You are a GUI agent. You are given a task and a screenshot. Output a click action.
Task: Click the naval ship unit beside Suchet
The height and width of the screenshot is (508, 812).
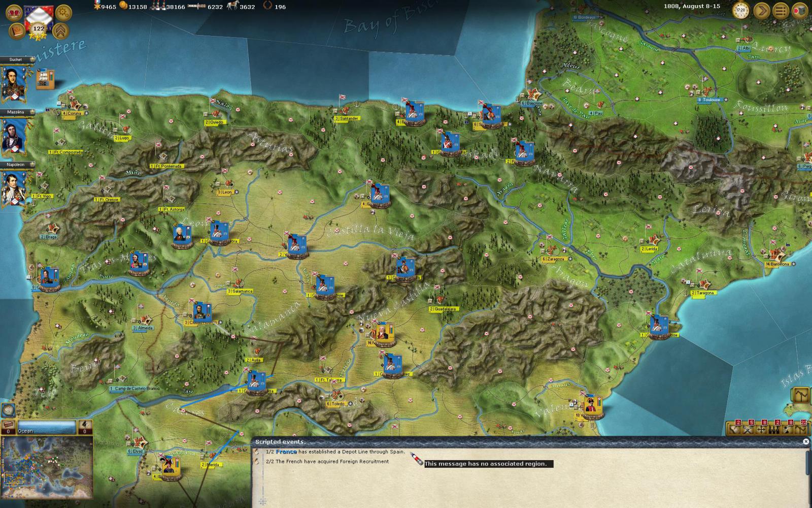pyautogui.click(x=45, y=78)
